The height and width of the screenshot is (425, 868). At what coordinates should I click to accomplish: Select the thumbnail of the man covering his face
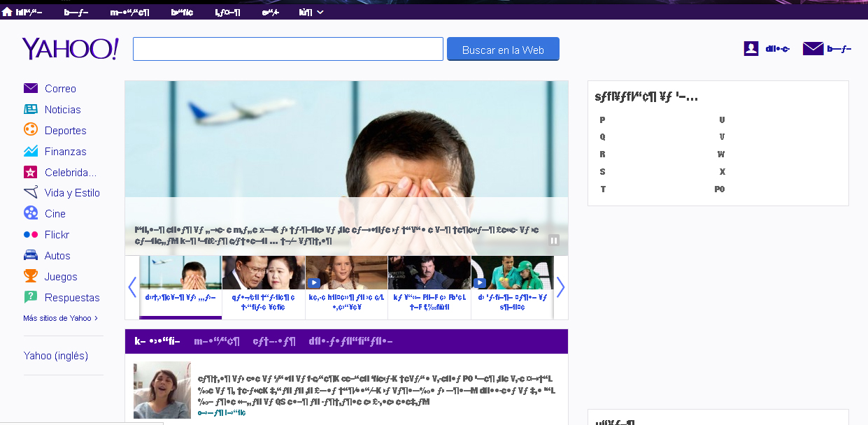[x=180, y=273]
